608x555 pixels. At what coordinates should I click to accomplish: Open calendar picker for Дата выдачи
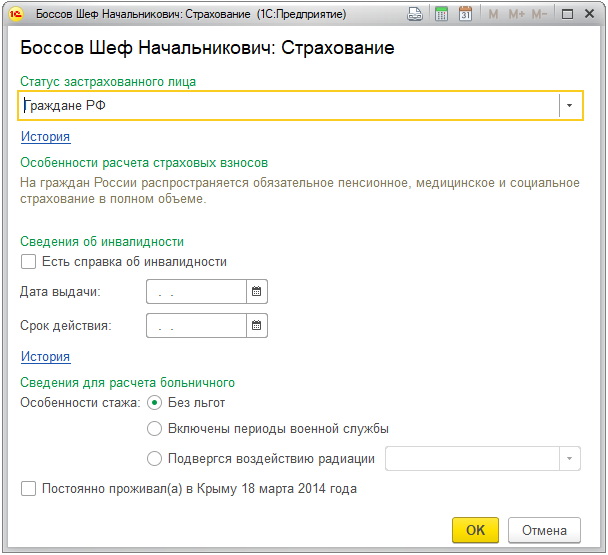257,291
